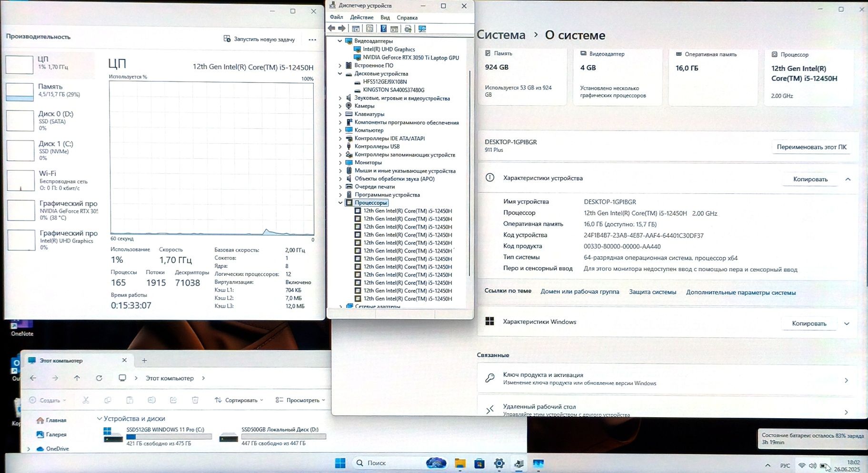Expand the Контроллеры USB tree node
The height and width of the screenshot is (473, 868).
tap(340, 146)
